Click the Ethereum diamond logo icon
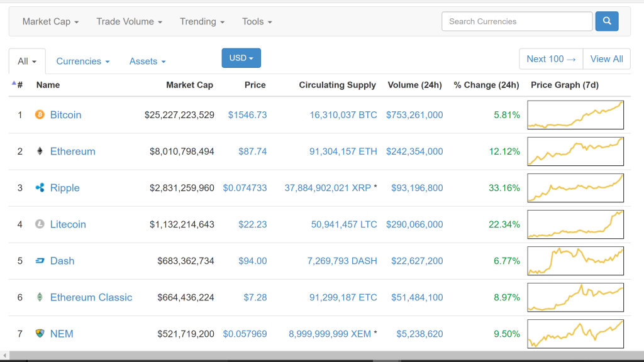The width and height of the screenshot is (644, 362). pos(40,151)
